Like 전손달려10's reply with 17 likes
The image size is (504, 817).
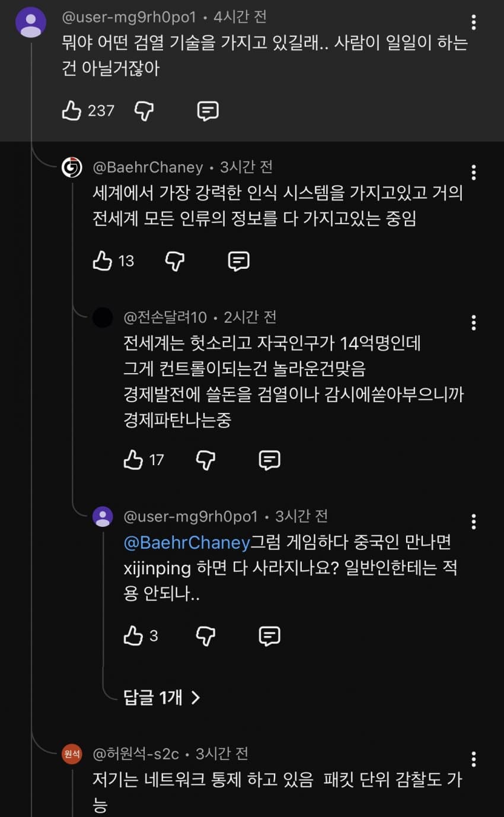(x=133, y=460)
